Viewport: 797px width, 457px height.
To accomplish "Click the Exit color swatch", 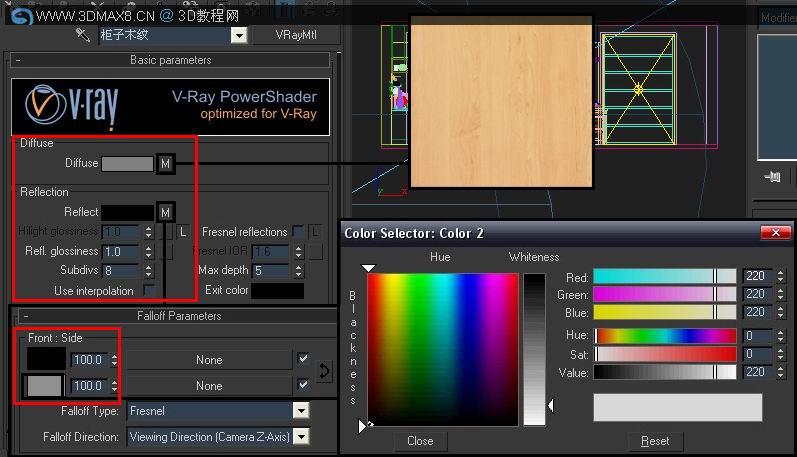I will 278,290.
